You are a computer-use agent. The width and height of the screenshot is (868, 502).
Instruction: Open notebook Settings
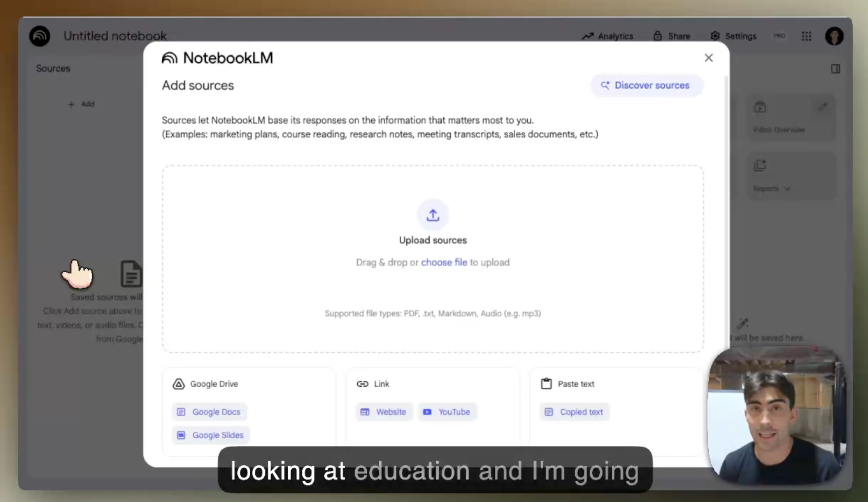(733, 36)
